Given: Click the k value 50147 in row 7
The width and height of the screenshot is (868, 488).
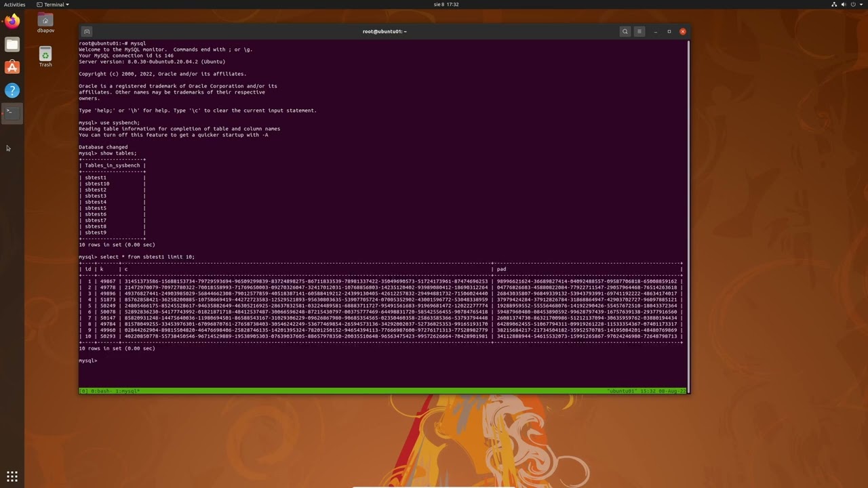Looking at the screenshot, I should point(108,318).
